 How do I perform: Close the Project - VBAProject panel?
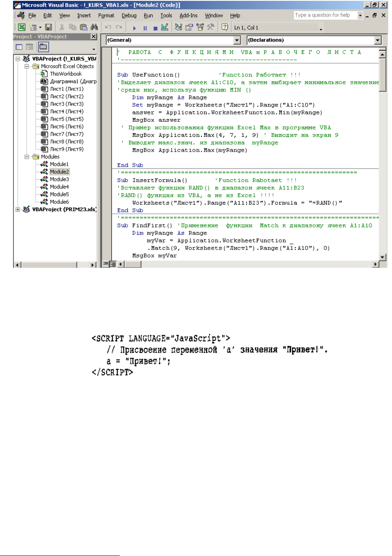coord(94,37)
